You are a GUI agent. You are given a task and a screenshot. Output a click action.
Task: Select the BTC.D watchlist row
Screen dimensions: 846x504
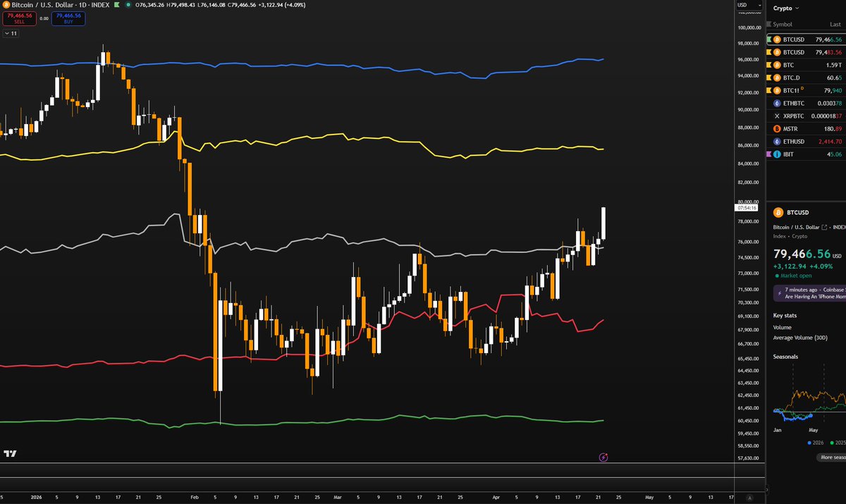coord(806,78)
